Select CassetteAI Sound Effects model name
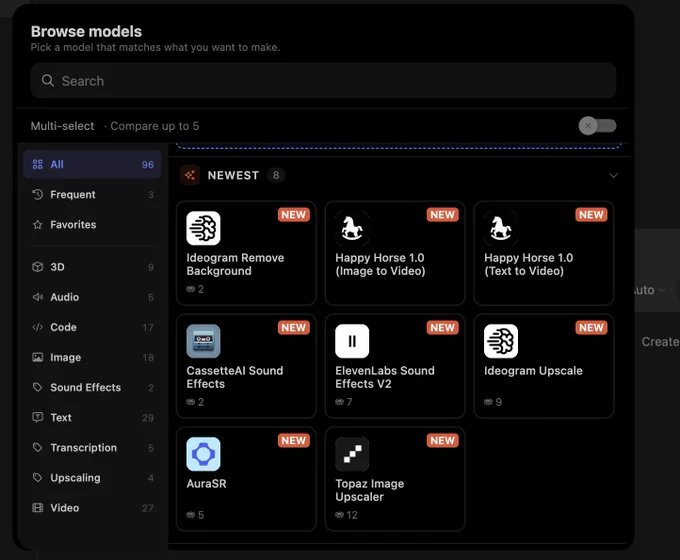Viewport: 680px width, 560px height. coord(235,377)
